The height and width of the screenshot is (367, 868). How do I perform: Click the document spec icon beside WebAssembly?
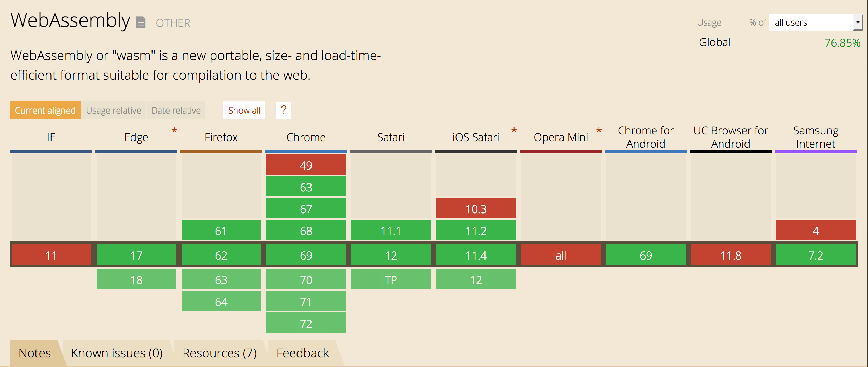141,22
